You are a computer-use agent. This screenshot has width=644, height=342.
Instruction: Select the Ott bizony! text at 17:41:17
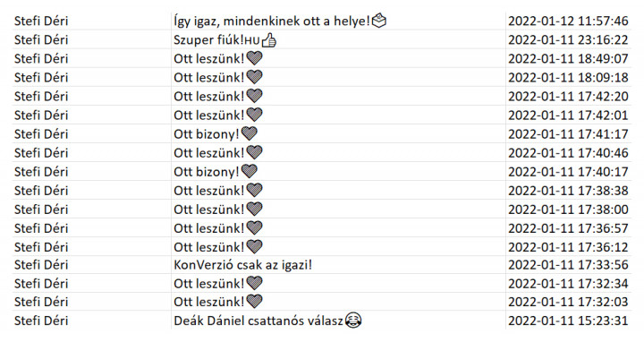(207, 134)
